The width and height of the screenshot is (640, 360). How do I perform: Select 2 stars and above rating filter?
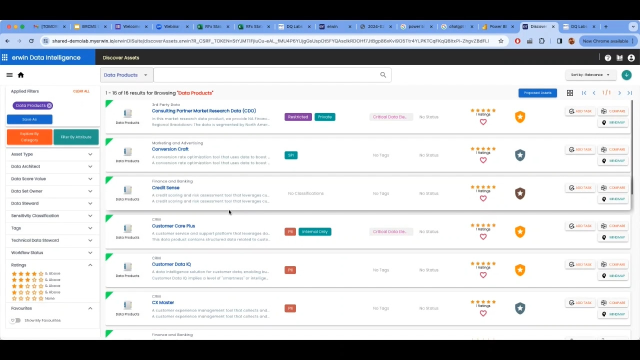36,286
